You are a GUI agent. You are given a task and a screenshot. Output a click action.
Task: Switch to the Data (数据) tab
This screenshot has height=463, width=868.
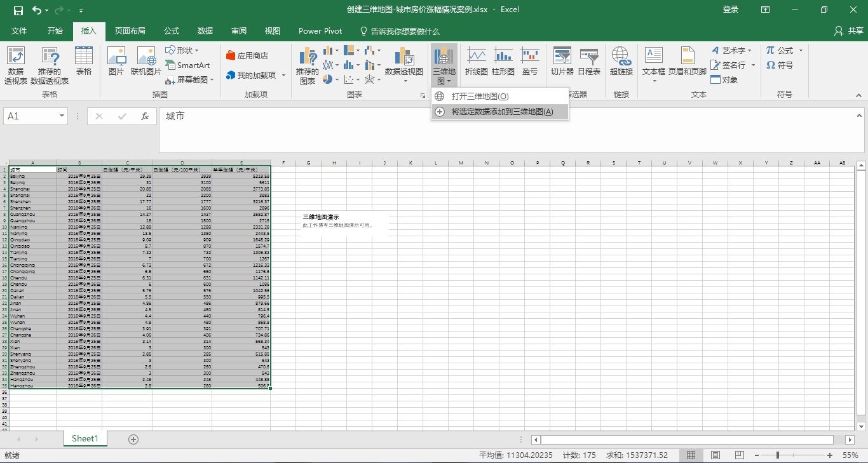tap(205, 30)
